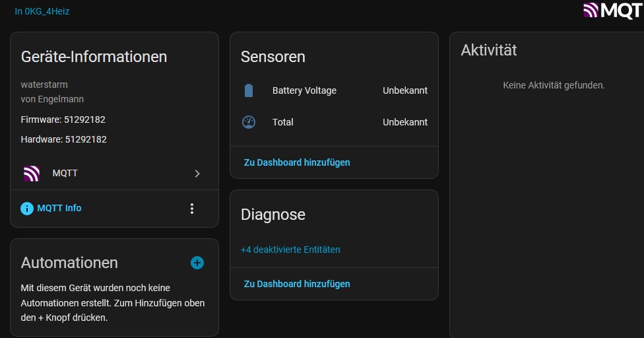The width and height of the screenshot is (644, 338).
Task: Click the blue info circle icon
Action: [27, 209]
